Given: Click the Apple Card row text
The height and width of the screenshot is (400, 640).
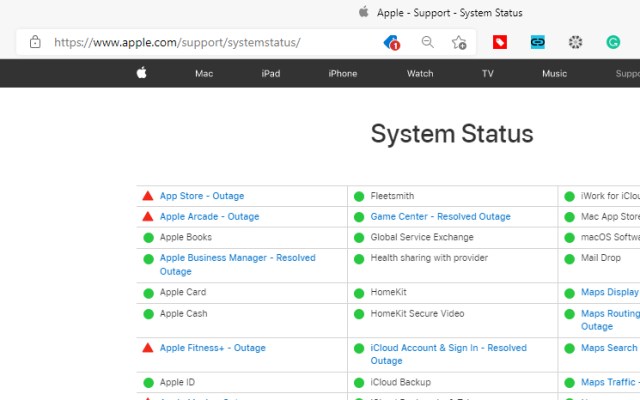Looking at the screenshot, I should [183, 292].
